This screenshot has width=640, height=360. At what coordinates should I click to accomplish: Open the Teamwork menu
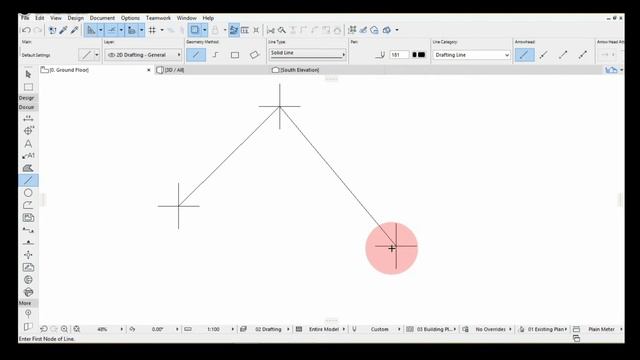pos(158,18)
